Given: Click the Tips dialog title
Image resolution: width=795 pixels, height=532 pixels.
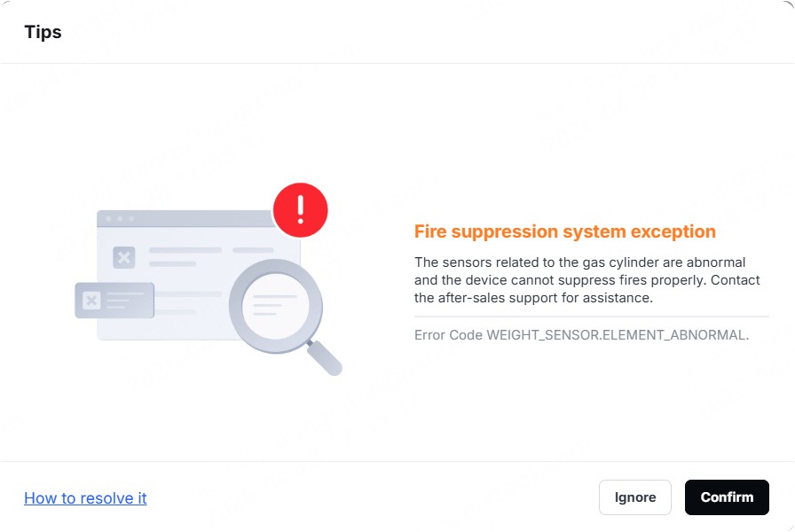Looking at the screenshot, I should tap(43, 32).
